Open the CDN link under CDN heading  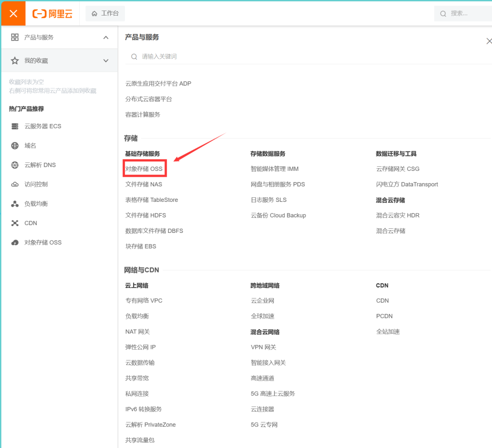pos(382,301)
